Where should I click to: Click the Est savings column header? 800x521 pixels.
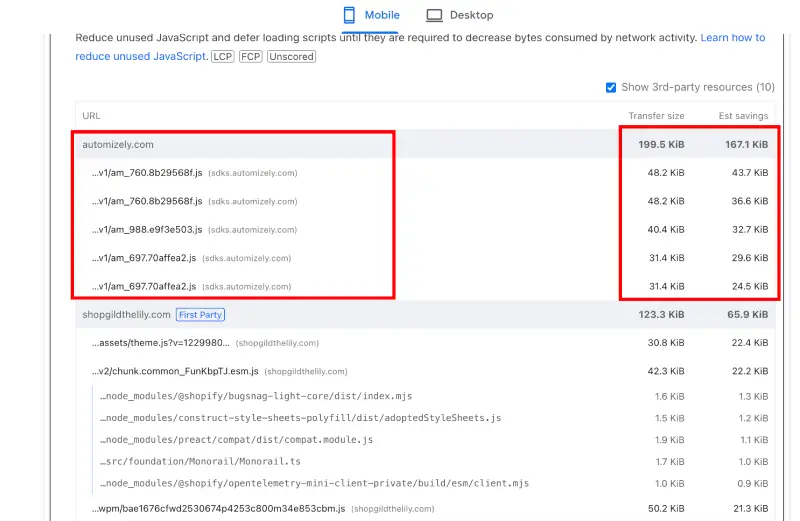743,116
